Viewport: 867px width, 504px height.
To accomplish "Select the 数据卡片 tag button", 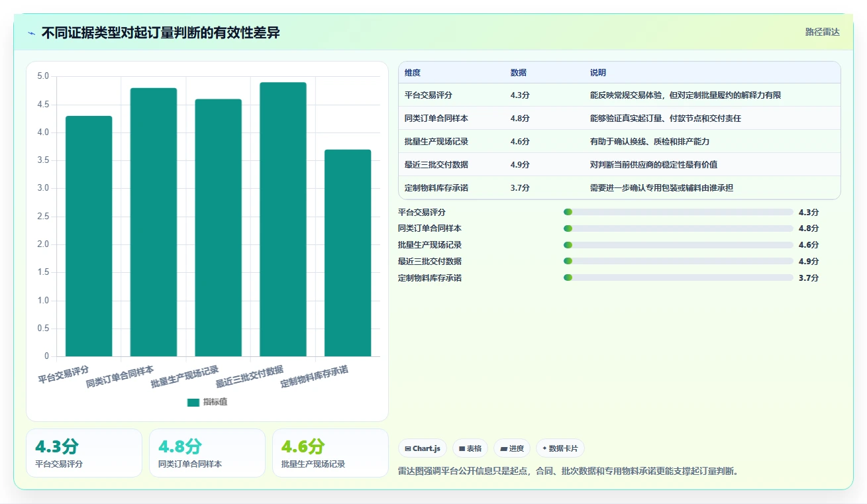I will [x=560, y=448].
